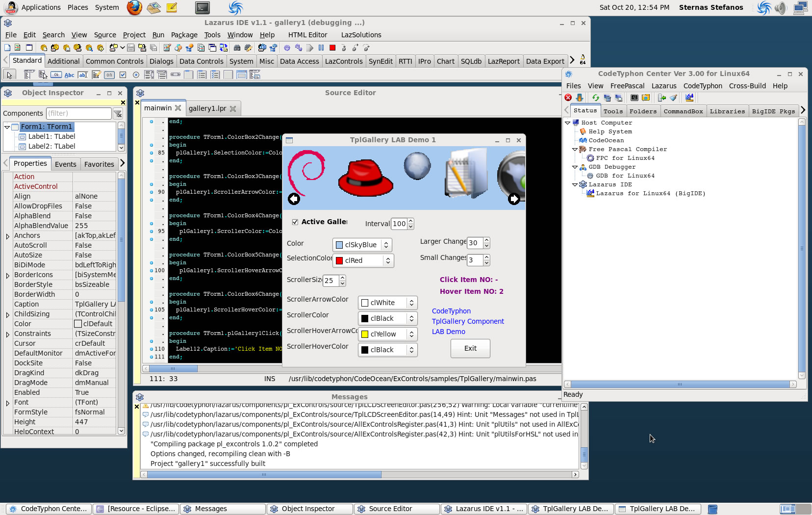The width and height of the screenshot is (812, 515).
Task: Select the TEdit (abI) component icon
Action: coord(83,75)
